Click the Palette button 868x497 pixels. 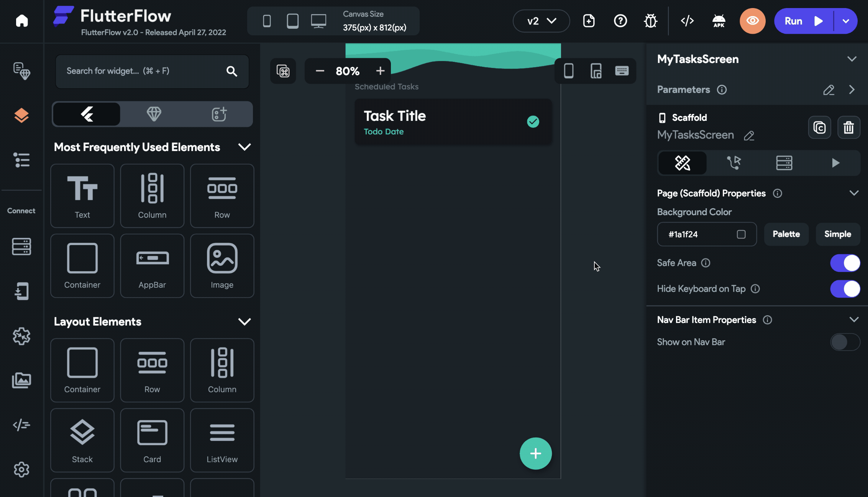point(786,234)
